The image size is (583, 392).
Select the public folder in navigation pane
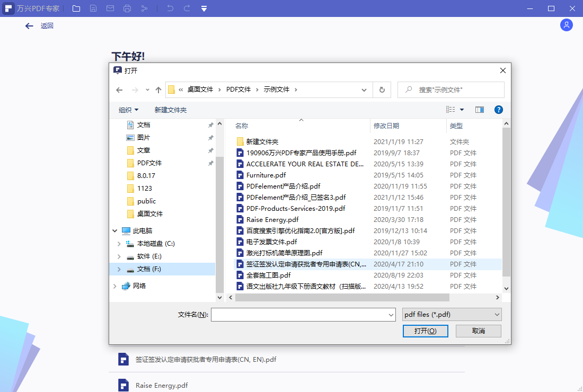[146, 201]
